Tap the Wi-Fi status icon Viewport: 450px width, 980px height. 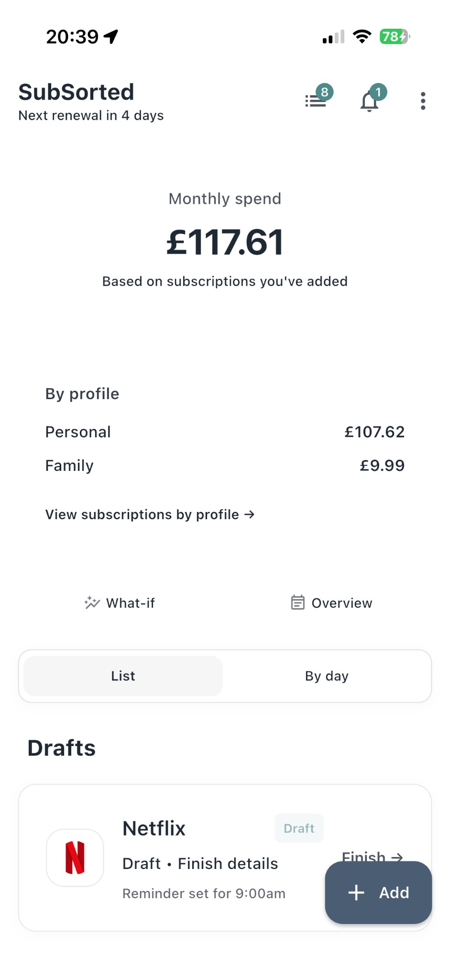coord(362,36)
